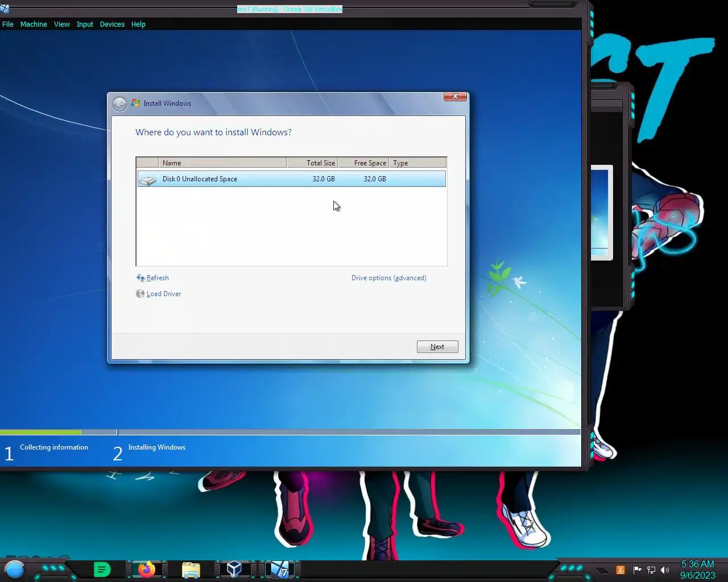The image size is (728, 582).
Task: Open the Action Center flag icon
Action: pyautogui.click(x=637, y=570)
